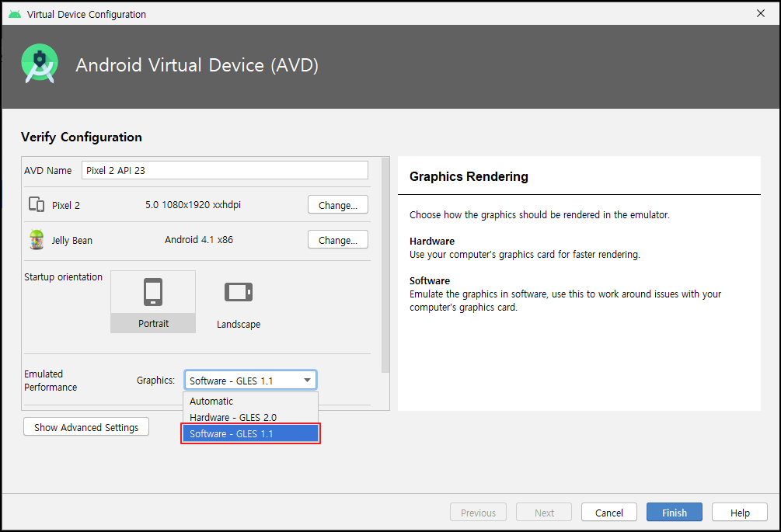Viewport: 781px width, 532px height.
Task: Click the Graphics dropdown arrow
Action: (307, 381)
